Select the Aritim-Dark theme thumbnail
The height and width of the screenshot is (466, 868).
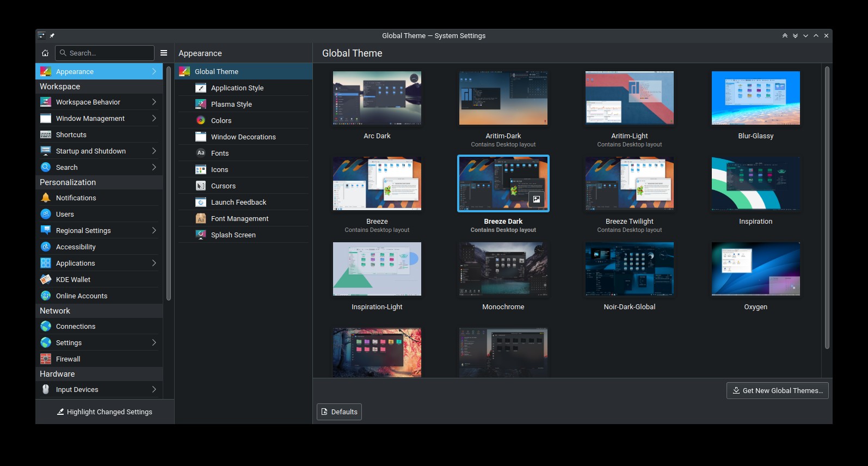[x=503, y=98]
